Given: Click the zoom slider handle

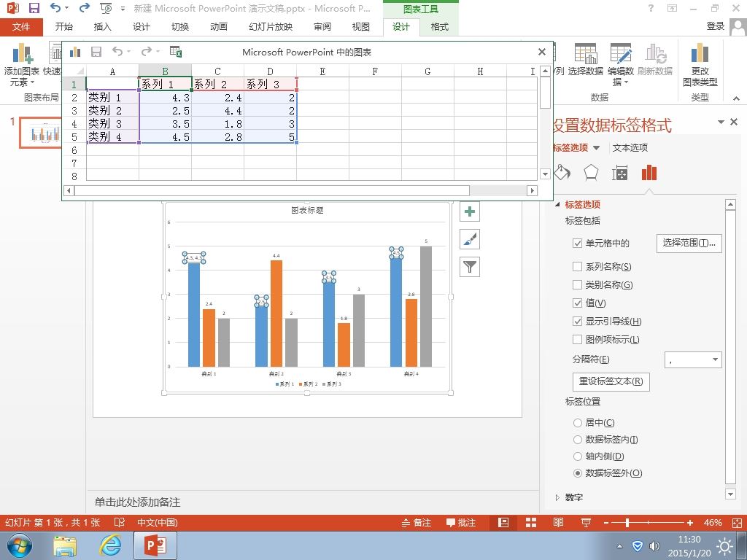Looking at the screenshot, I should [627, 523].
